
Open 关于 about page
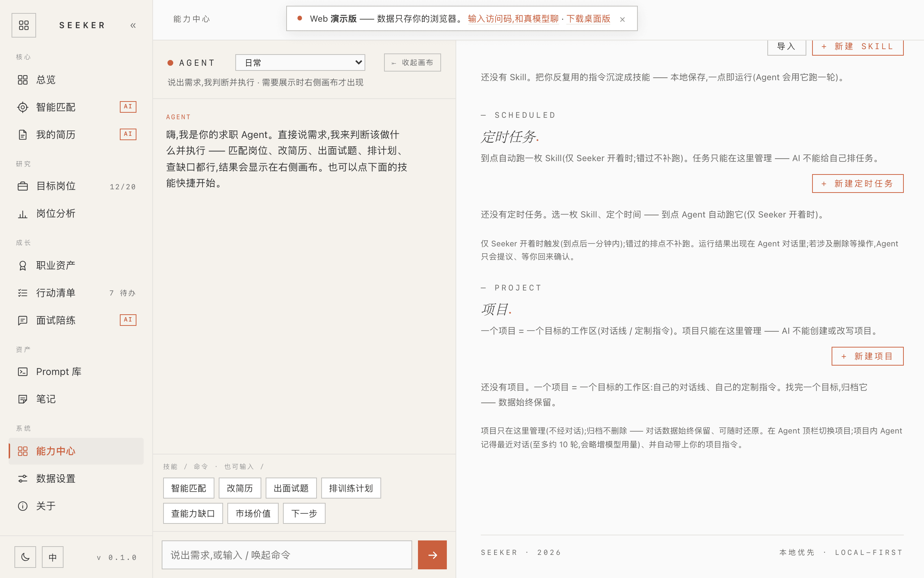click(76, 506)
